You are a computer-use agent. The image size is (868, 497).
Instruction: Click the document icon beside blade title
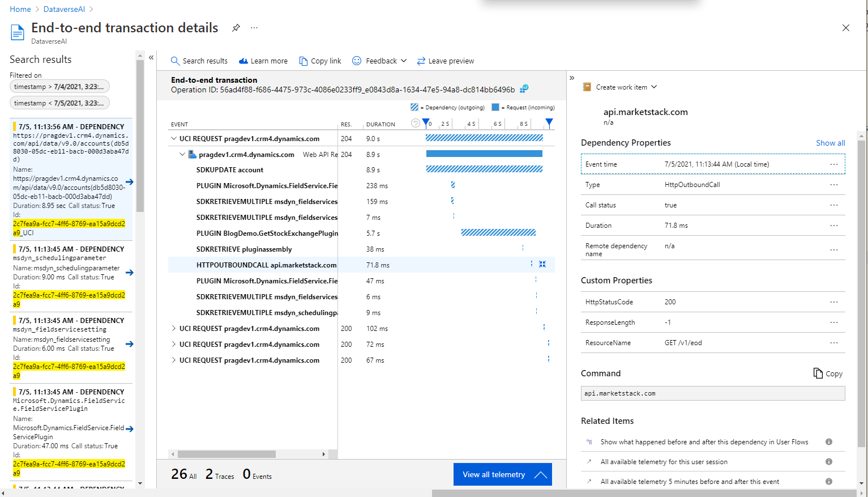18,32
